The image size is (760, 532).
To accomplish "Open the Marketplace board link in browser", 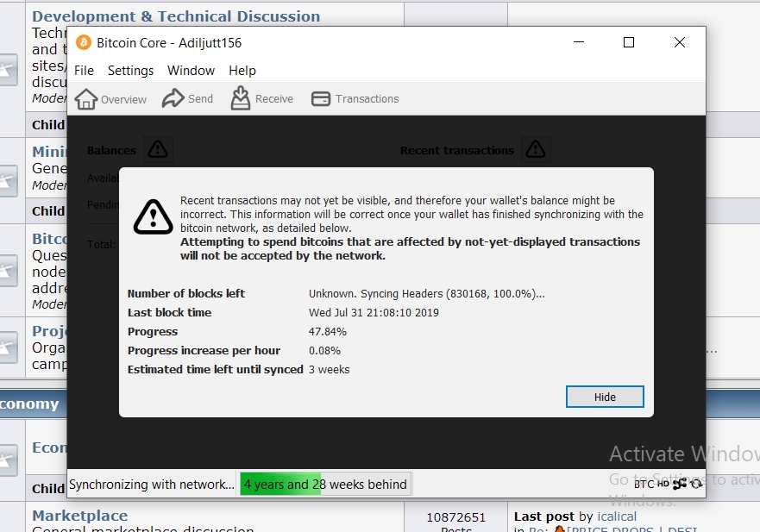I will pyautogui.click(x=80, y=516).
